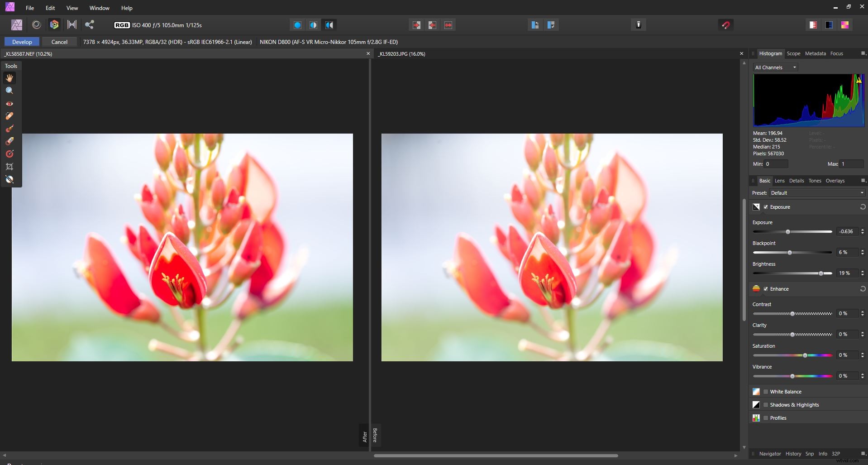The image size is (868, 465).
Task: Select the Blemish Removal tool
Action: (x=10, y=116)
